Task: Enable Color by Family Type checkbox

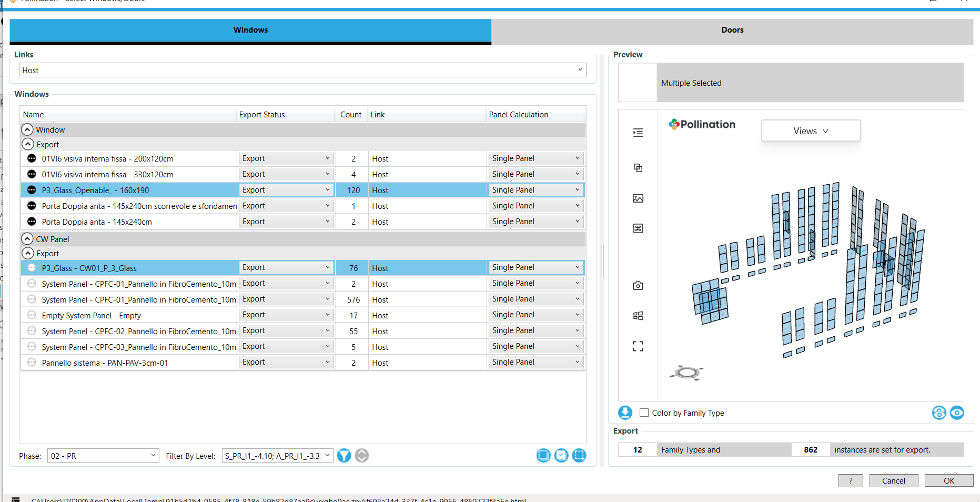Action: click(644, 413)
